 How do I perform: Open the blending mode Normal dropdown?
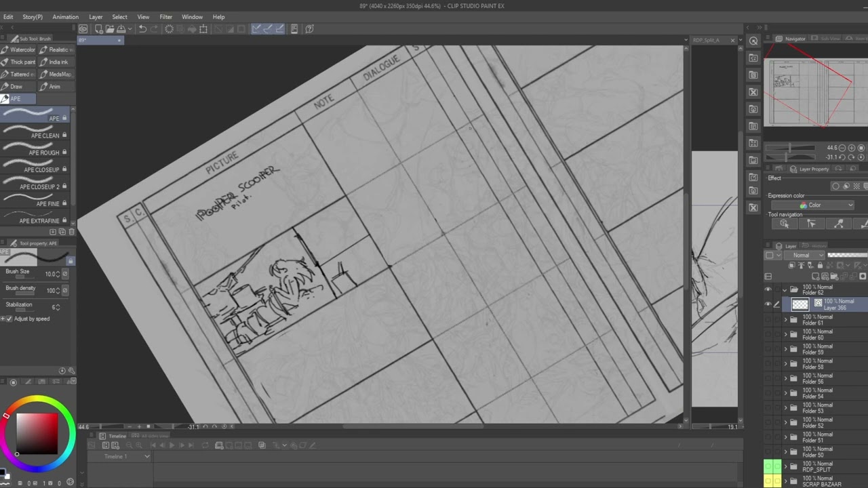[804, 256]
